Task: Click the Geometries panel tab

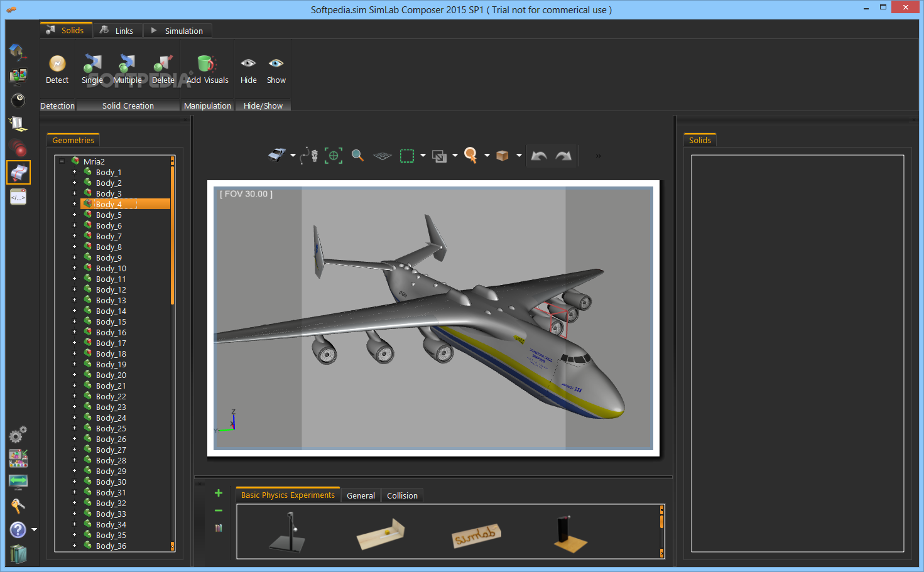Action: [x=73, y=140]
